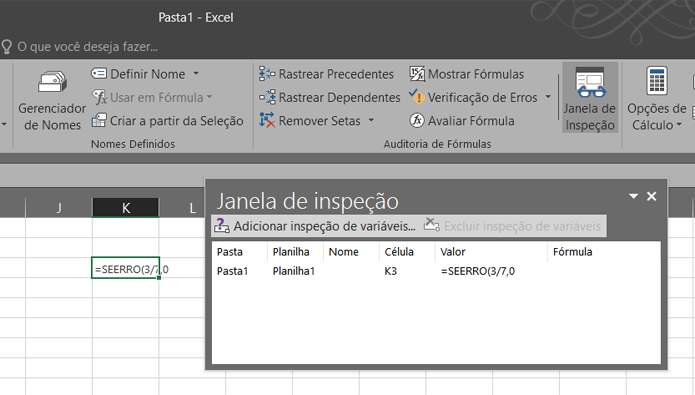This screenshot has width=695, height=395.
Task: Open Avaliar Fórmula
Action: click(x=462, y=121)
